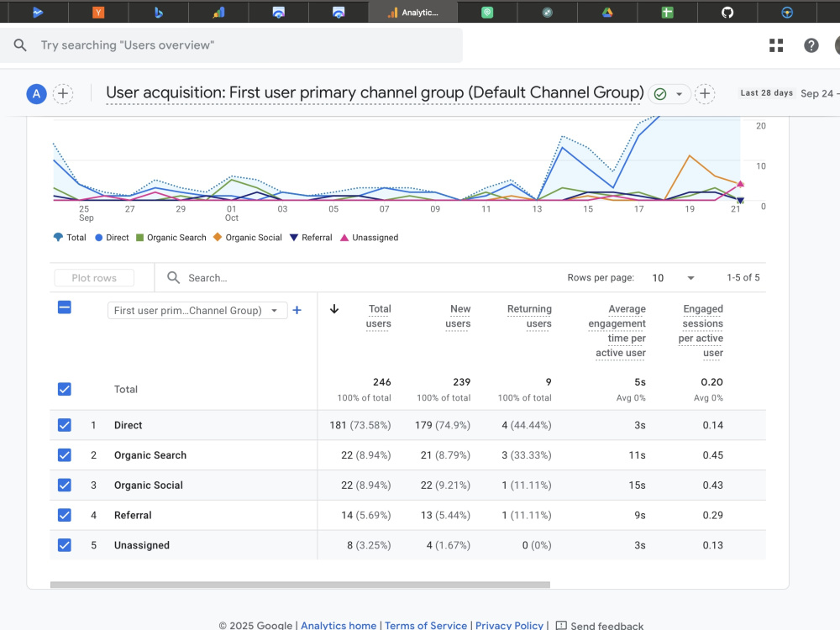Open the help question mark icon

pos(811,45)
